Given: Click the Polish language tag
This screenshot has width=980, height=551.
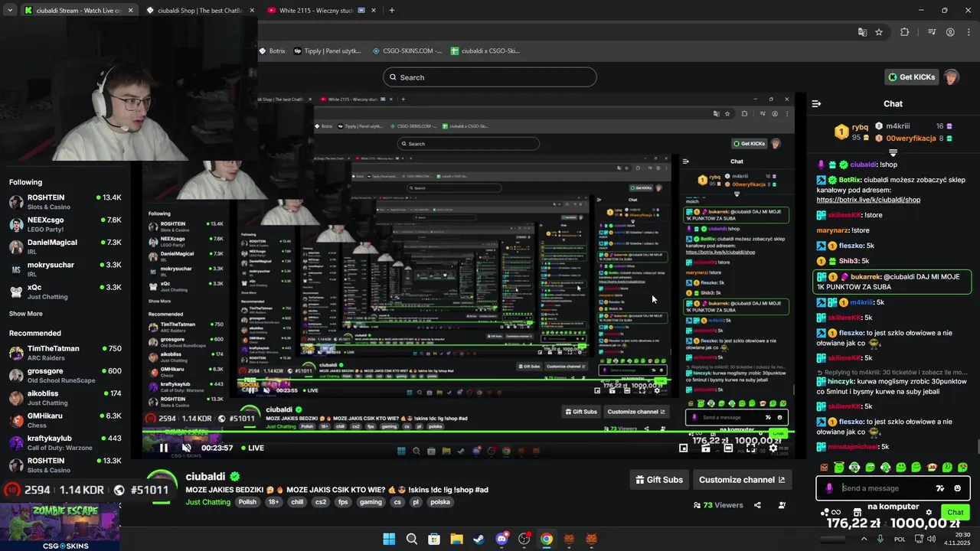Looking at the screenshot, I should coord(247,502).
